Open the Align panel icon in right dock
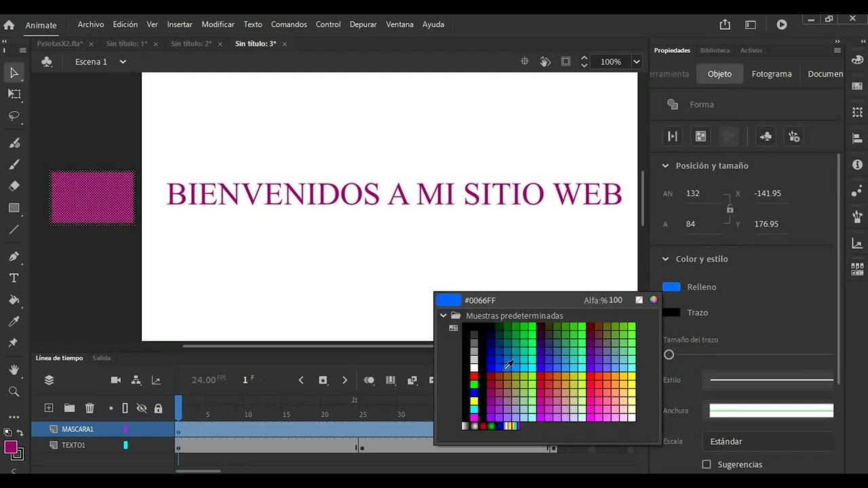Image resolution: width=868 pixels, height=488 pixels. pos(857,138)
